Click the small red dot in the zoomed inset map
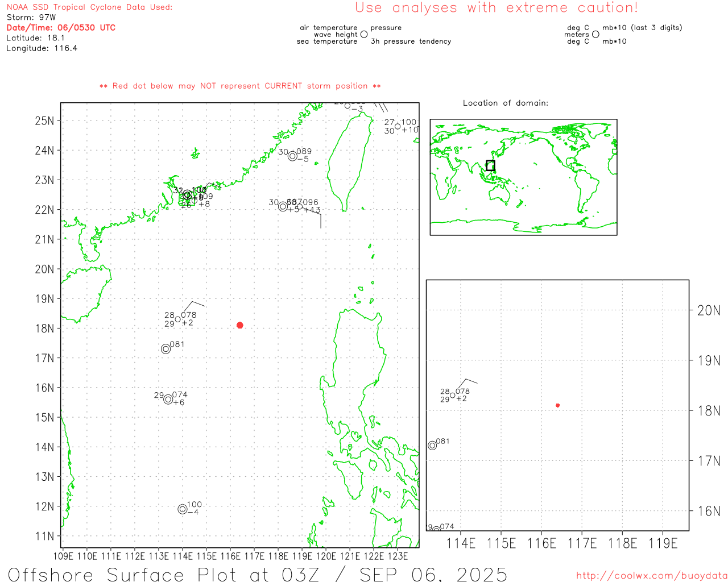 (x=557, y=405)
